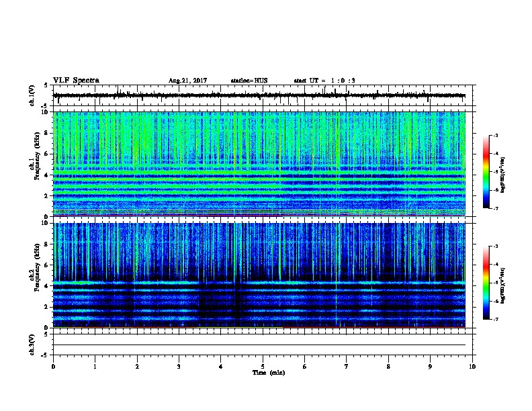Select the ch.1 color bar log(PSD) label
The image size is (532, 411).
click(502, 175)
